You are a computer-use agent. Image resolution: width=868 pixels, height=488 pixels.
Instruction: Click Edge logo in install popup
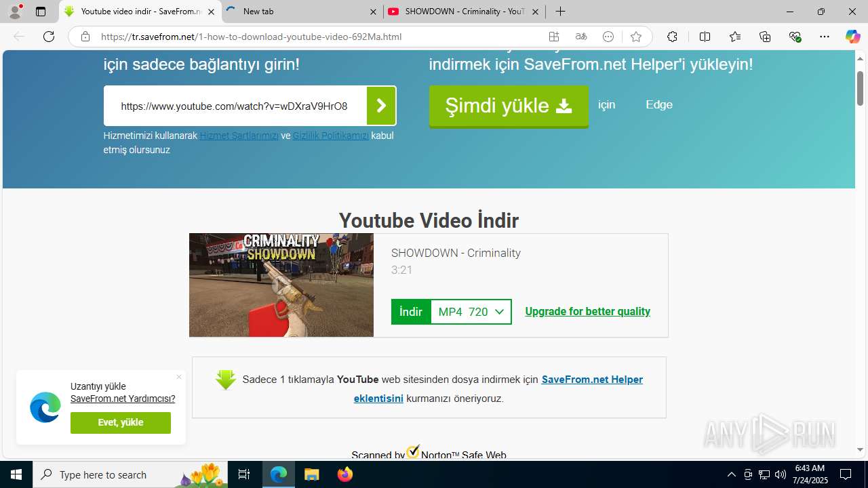pyautogui.click(x=45, y=407)
